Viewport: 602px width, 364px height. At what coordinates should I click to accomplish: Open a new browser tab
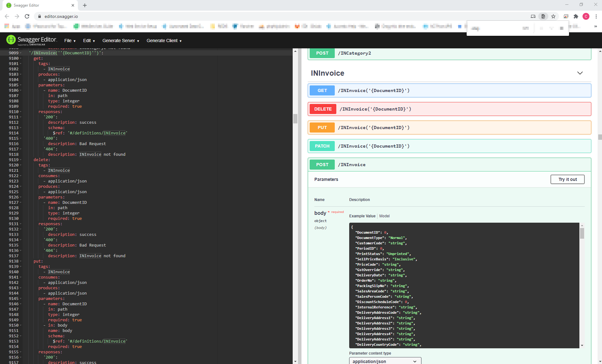point(85,5)
